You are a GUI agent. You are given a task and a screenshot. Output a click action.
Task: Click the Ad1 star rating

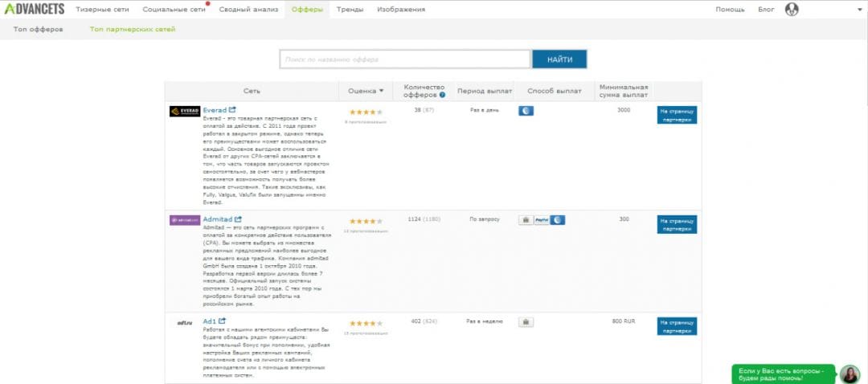tap(366, 323)
